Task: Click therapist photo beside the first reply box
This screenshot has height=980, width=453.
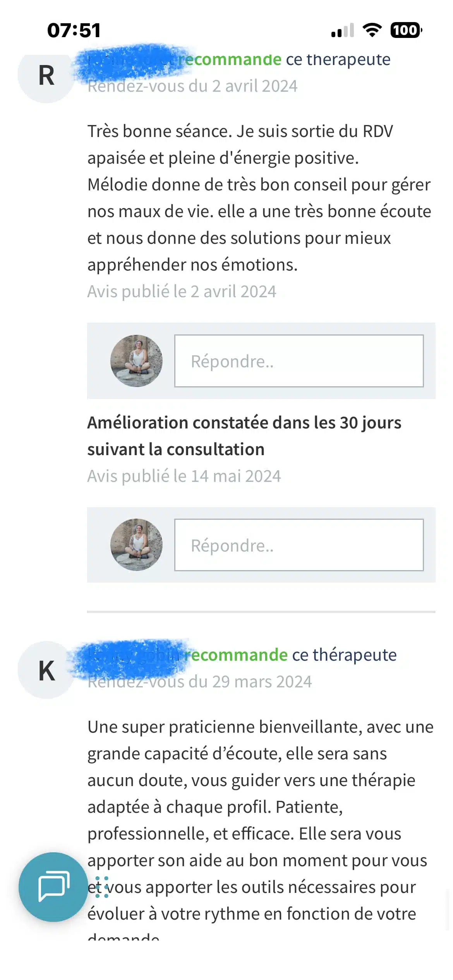Action: (136, 361)
